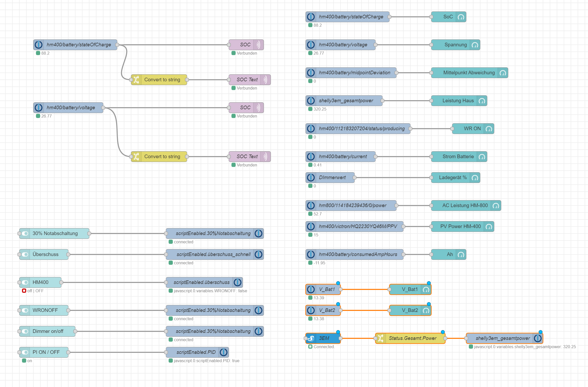Select the Leistung Haus gauge node
The image size is (588, 387).
458,101
